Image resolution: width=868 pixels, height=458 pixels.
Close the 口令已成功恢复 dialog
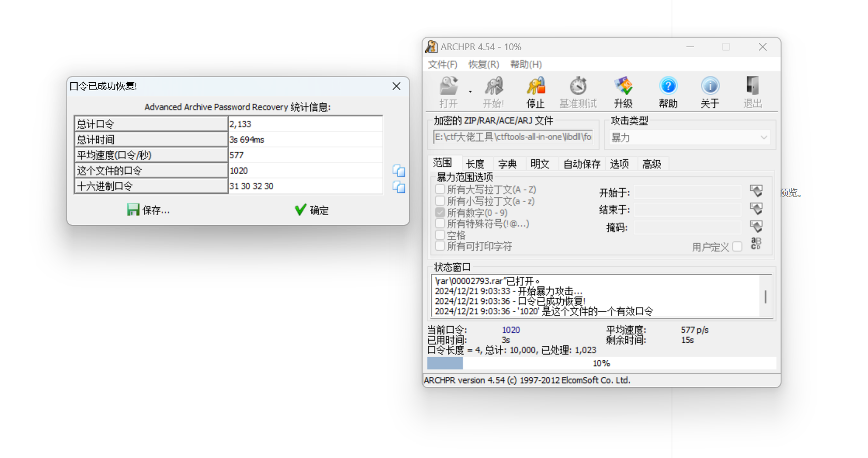point(396,86)
